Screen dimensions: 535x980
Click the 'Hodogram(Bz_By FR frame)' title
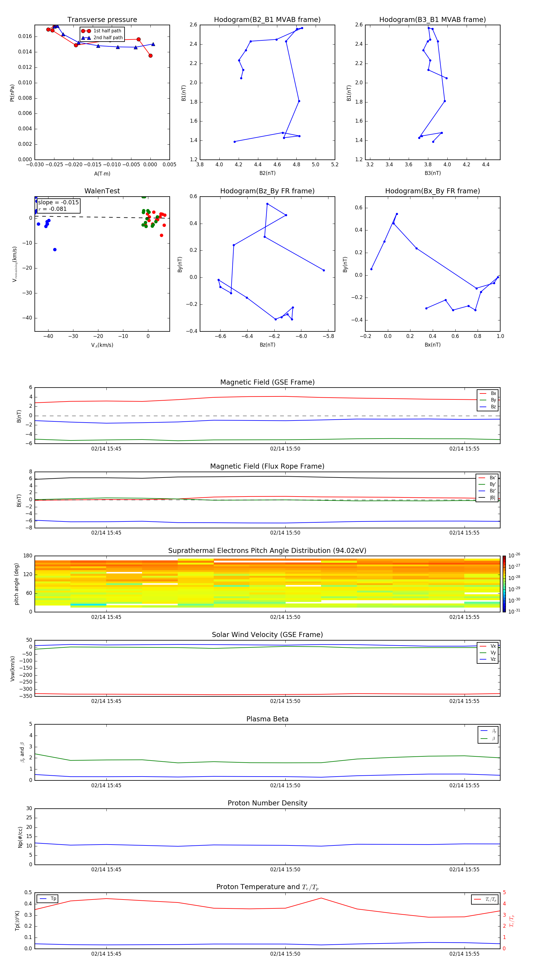[x=267, y=191]
